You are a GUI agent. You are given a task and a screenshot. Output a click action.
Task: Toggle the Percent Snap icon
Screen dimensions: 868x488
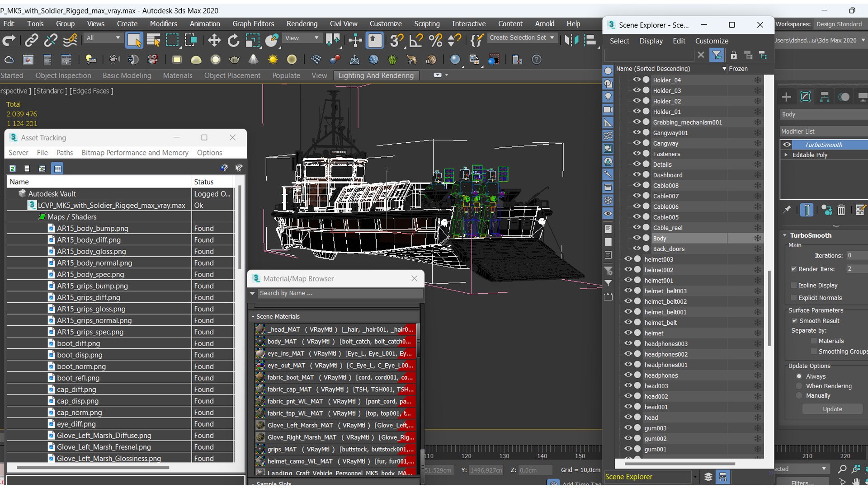point(435,41)
